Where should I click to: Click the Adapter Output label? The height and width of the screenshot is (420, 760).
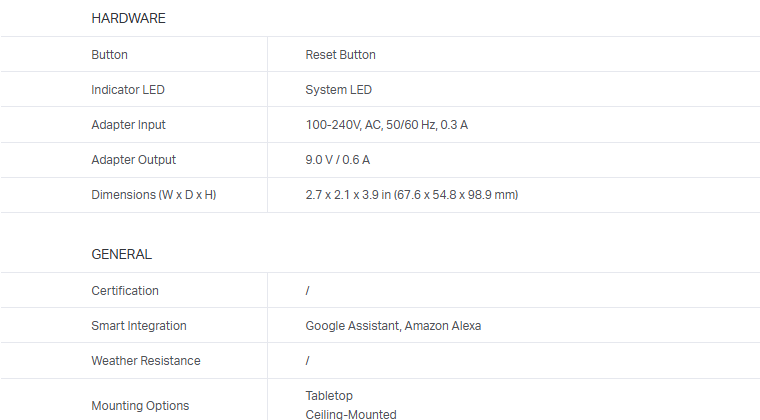133,160
